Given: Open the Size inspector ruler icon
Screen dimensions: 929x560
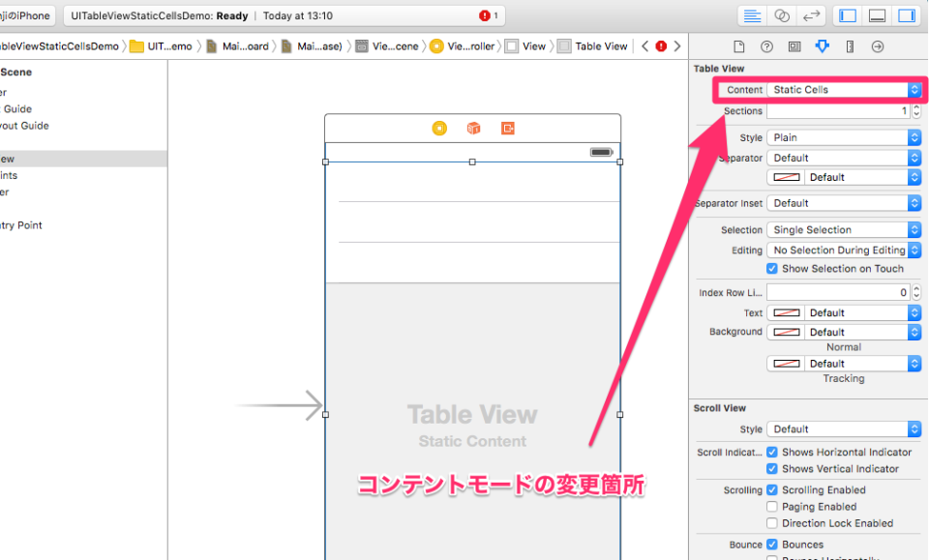Looking at the screenshot, I should click(850, 46).
